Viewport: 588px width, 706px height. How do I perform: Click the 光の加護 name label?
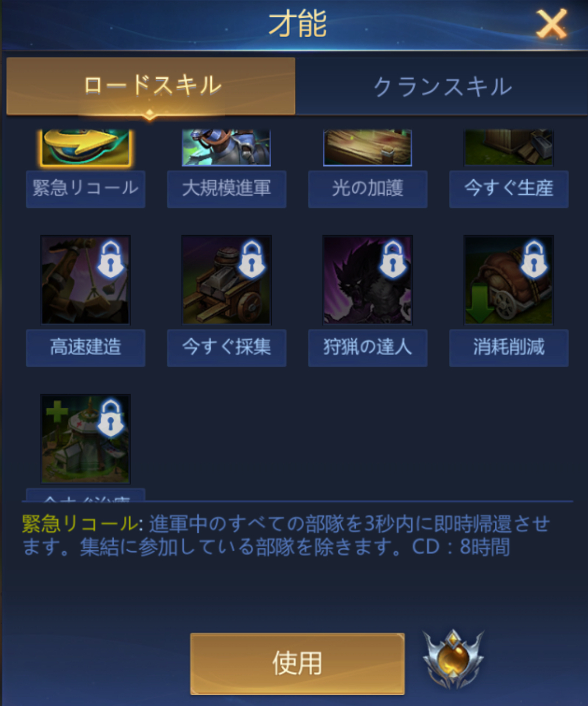click(x=368, y=189)
